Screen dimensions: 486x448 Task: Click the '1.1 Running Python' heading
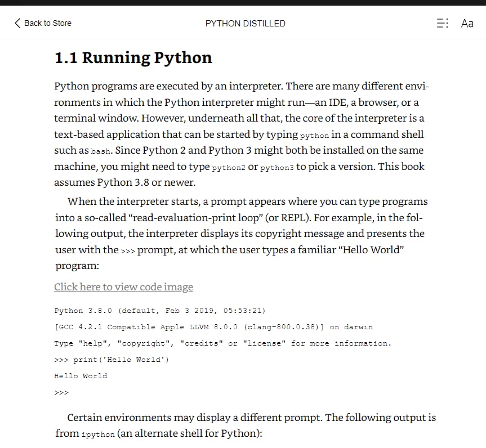point(133,58)
